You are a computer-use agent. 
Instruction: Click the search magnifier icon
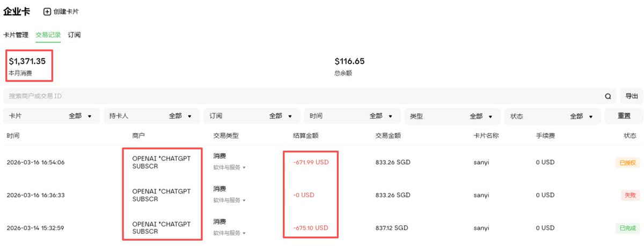coord(608,96)
